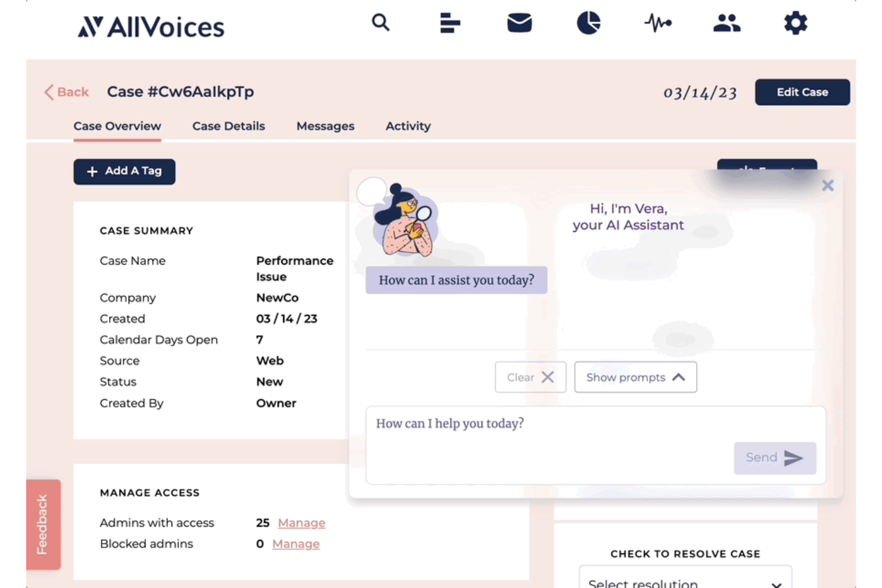Open the settings gear icon
882x588 pixels.
(795, 23)
